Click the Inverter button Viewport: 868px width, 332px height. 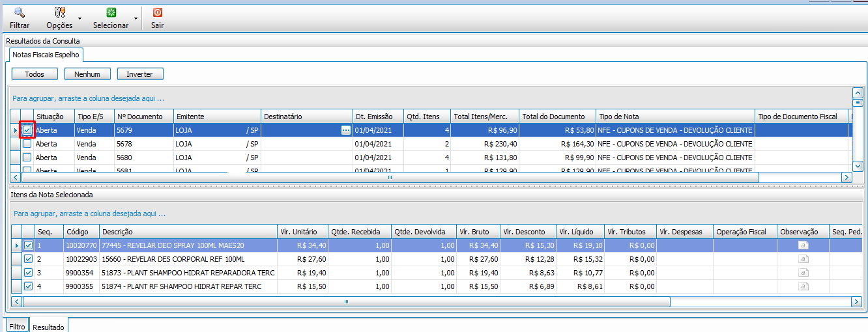click(139, 74)
